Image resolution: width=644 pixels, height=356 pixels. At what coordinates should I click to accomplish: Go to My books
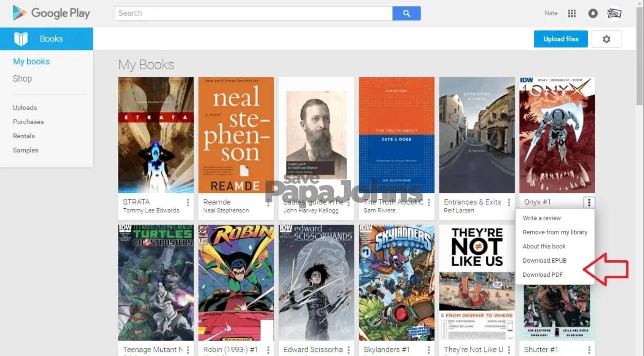31,62
